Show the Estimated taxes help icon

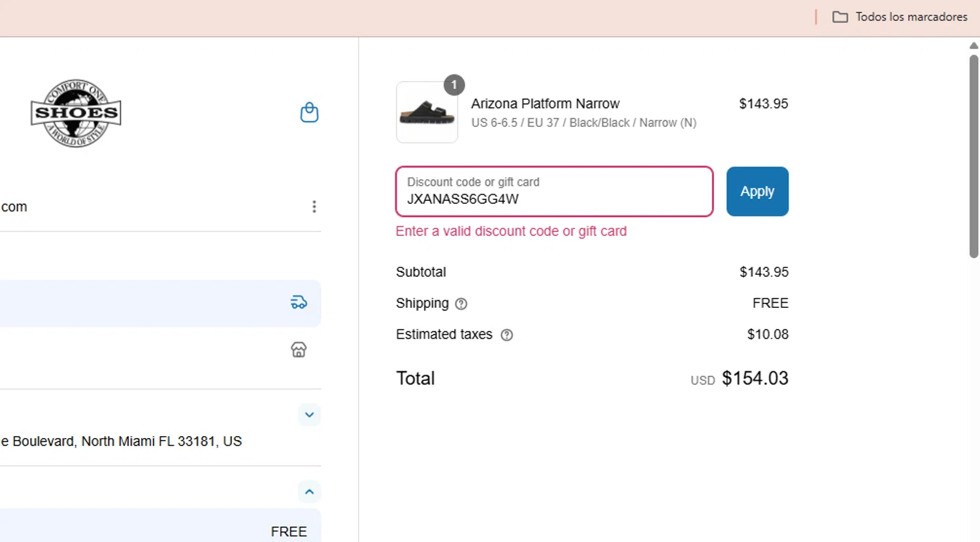click(x=507, y=335)
